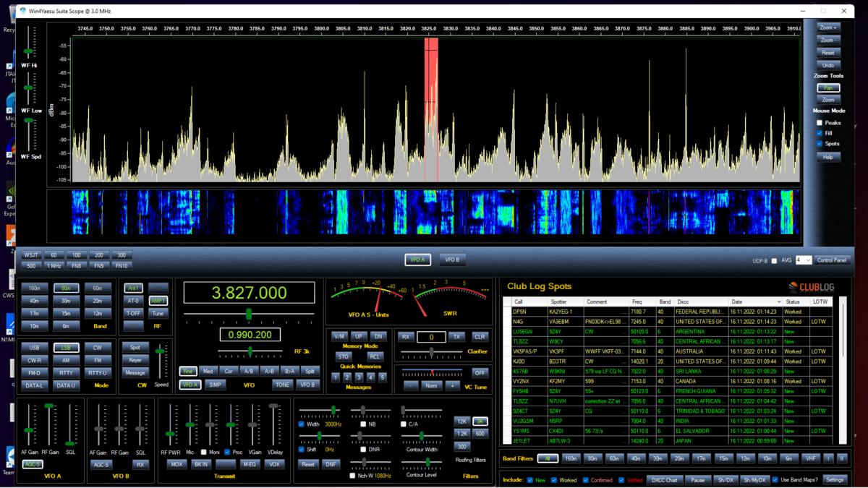Screen dimensions: 868x488
Task: Click Undo in the scope side panel
Action: (x=828, y=65)
